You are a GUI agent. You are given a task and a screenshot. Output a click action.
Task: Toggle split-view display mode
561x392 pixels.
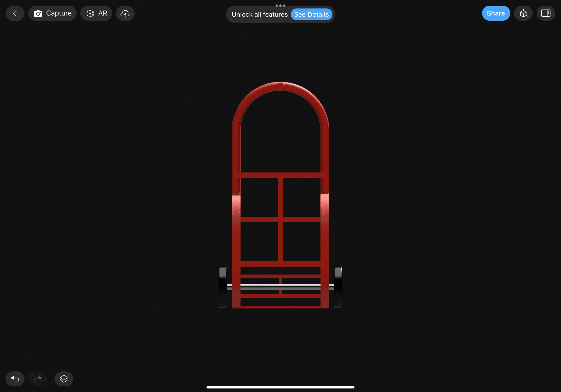point(546,13)
